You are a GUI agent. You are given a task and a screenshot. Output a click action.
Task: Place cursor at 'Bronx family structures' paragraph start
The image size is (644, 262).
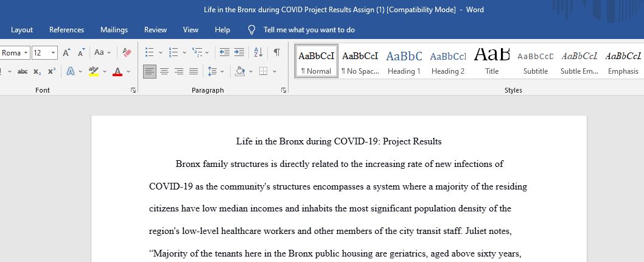(x=176, y=164)
